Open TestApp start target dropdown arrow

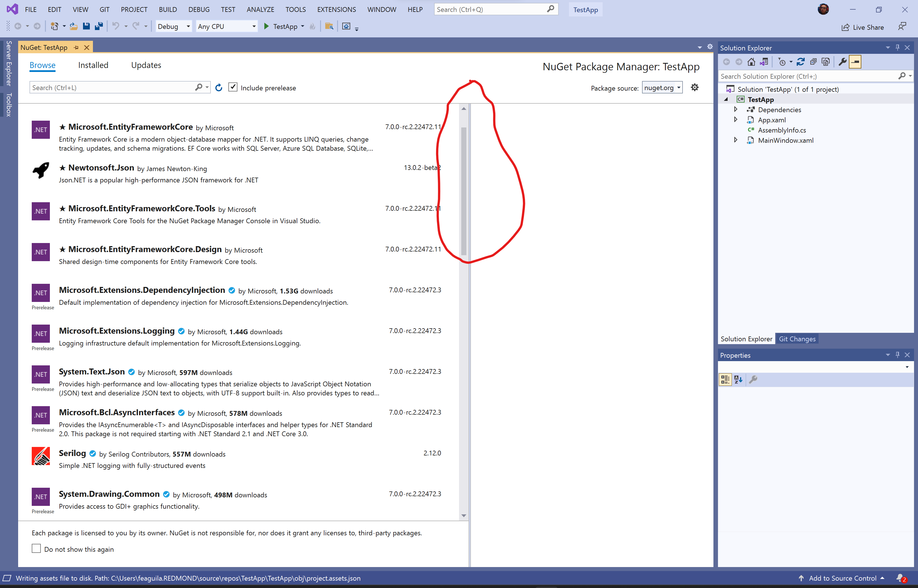[302, 26]
